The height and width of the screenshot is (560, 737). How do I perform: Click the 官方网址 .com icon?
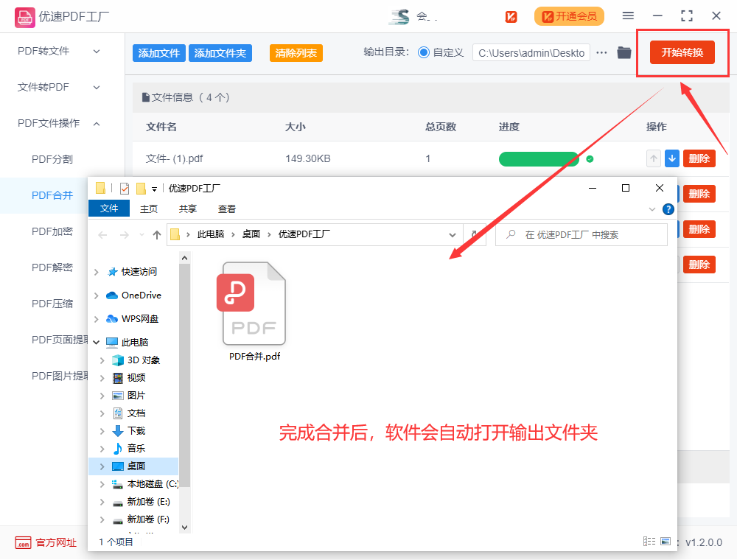(x=23, y=542)
